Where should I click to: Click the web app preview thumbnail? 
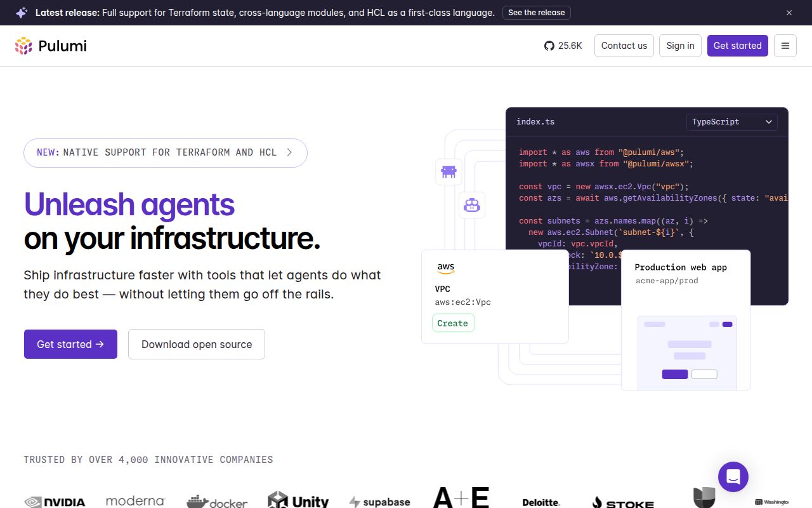pos(687,352)
